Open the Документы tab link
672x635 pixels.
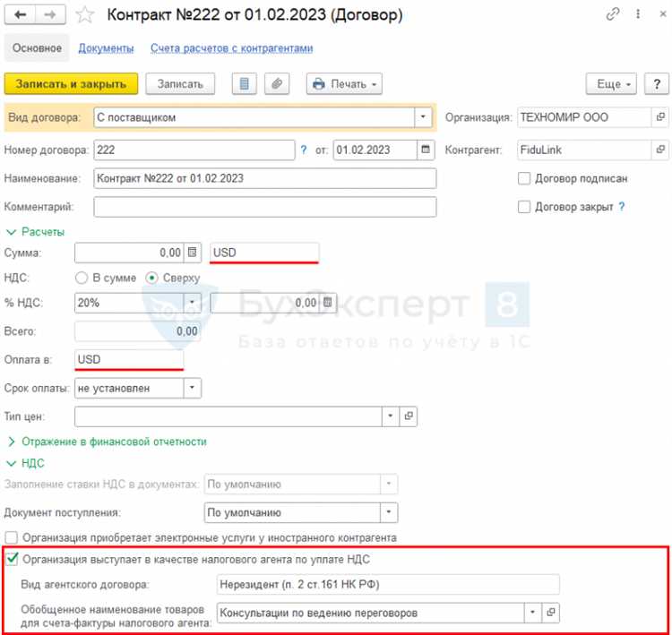point(106,48)
